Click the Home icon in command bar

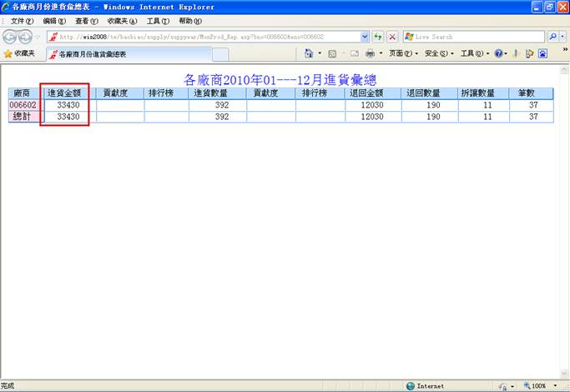click(x=309, y=53)
